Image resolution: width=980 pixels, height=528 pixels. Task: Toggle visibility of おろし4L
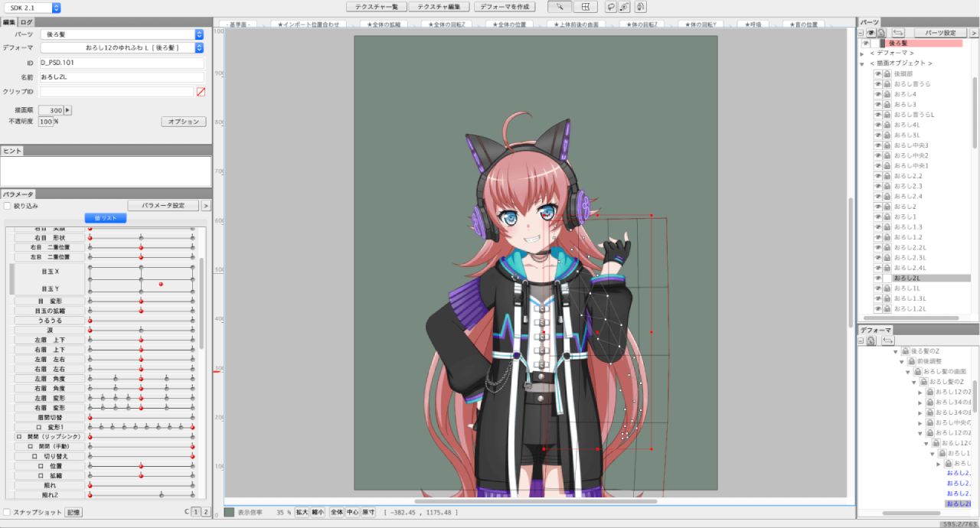point(877,125)
